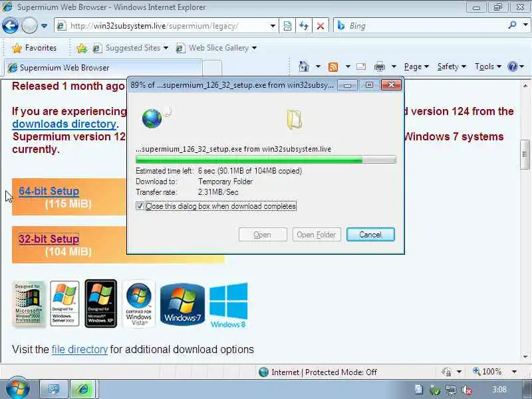
Task: Open the Favorites star button
Action: click(x=34, y=48)
